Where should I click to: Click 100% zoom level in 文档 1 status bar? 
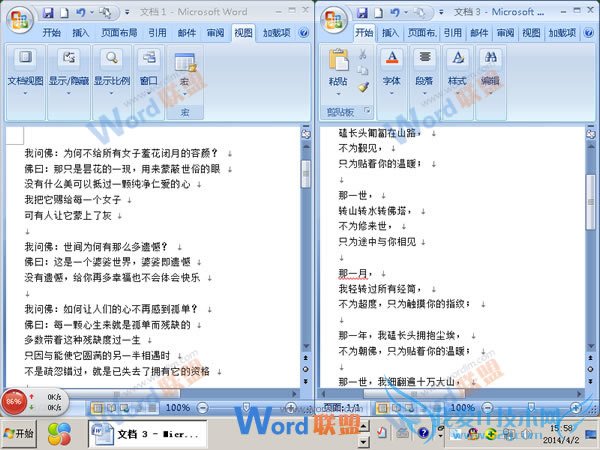(x=178, y=408)
